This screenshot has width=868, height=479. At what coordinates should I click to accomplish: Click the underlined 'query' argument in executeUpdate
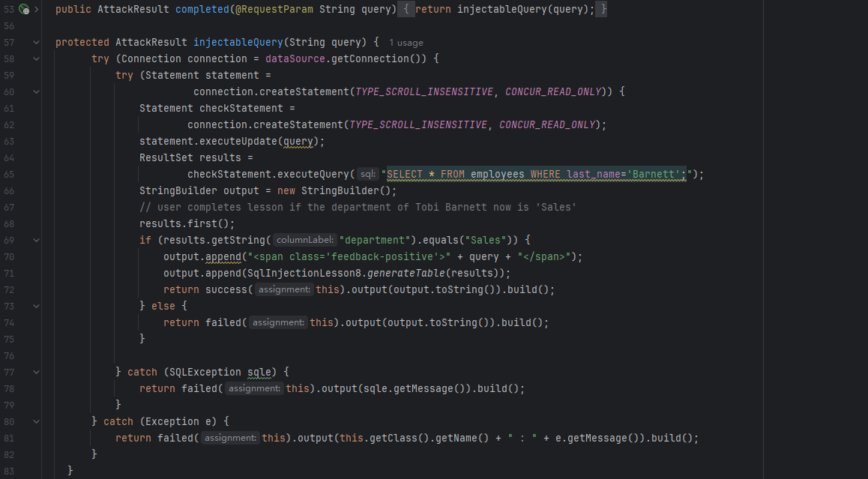[298, 141]
